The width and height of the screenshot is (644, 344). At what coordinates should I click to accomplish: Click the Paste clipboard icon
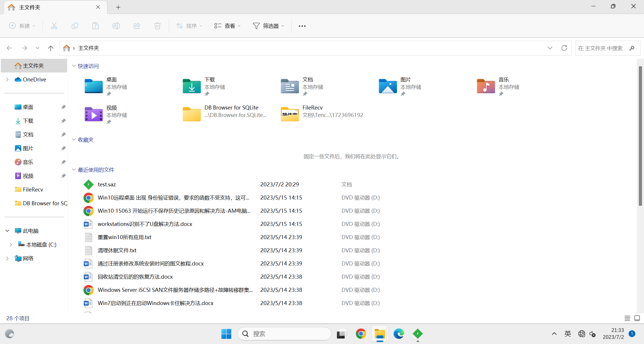point(95,26)
